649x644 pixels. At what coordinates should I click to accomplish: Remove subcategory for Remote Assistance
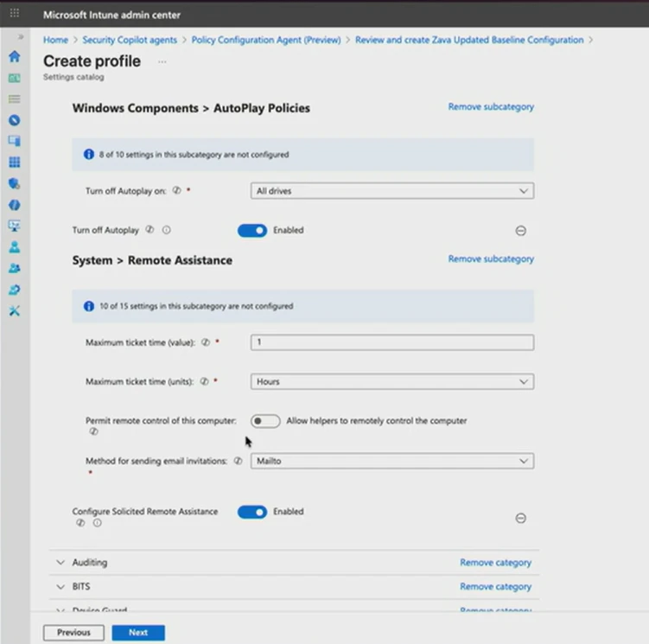pyautogui.click(x=491, y=258)
